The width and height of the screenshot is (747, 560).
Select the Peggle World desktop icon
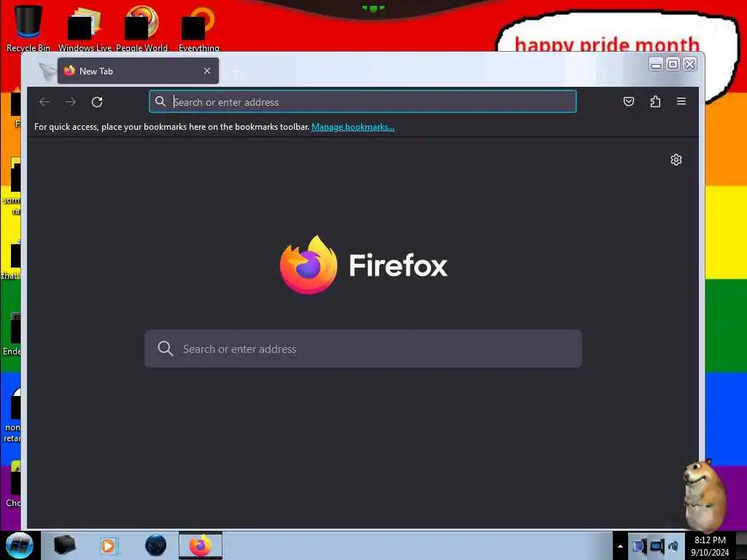(x=142, y=28)
